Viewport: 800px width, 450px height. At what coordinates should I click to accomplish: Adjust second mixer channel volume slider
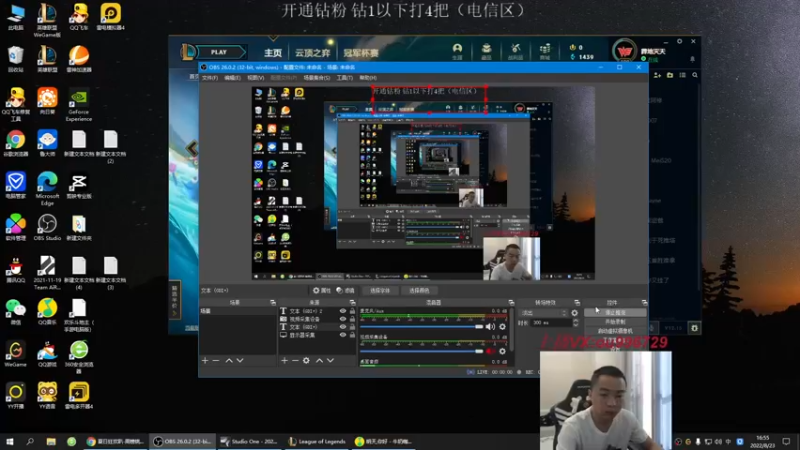point(421,351)
